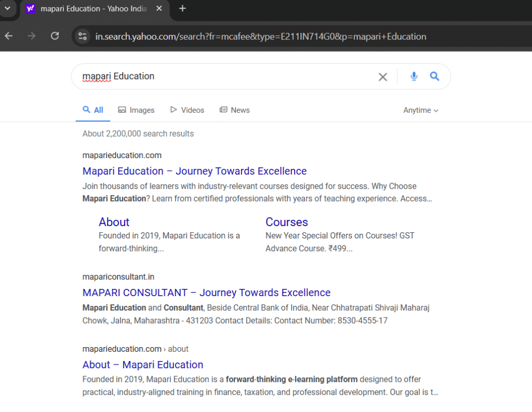Switch to the Videos tab
This screenshot has width=532, height=412.
click(187, 110)
